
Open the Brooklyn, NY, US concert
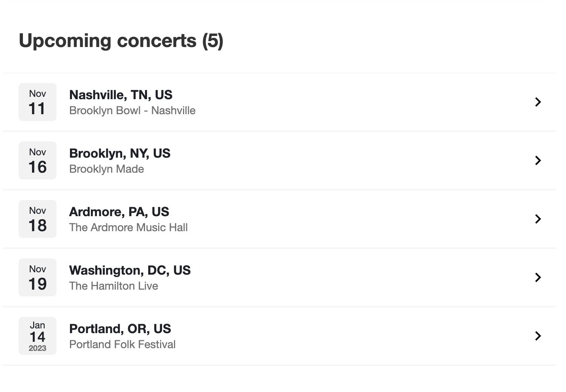pos(119,153)
